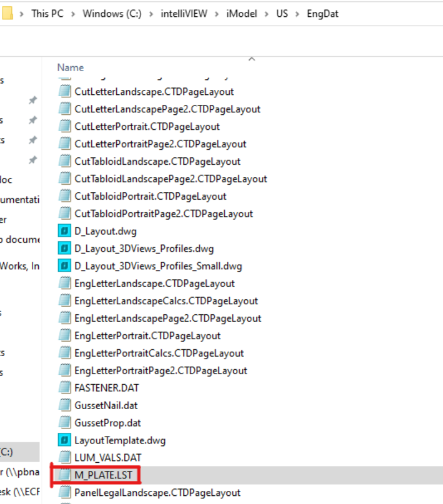Go to the US folder breadcrumb

282,13
